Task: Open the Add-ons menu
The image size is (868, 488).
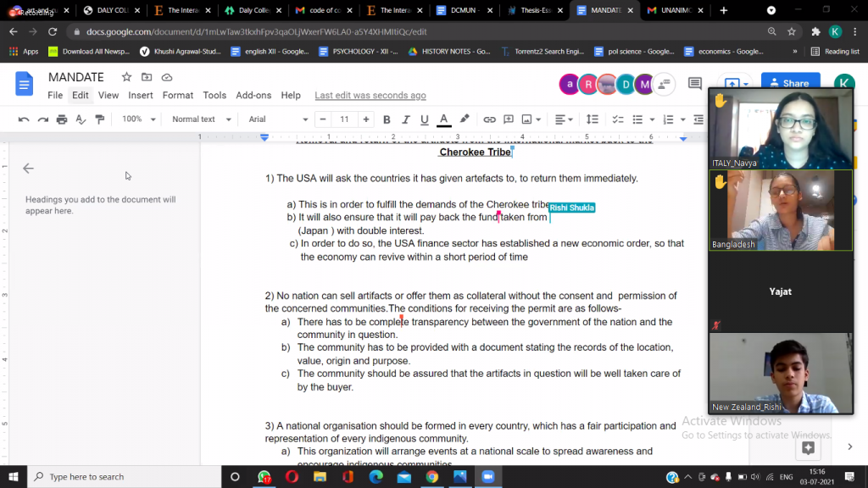Action: [x=253, y=95]
